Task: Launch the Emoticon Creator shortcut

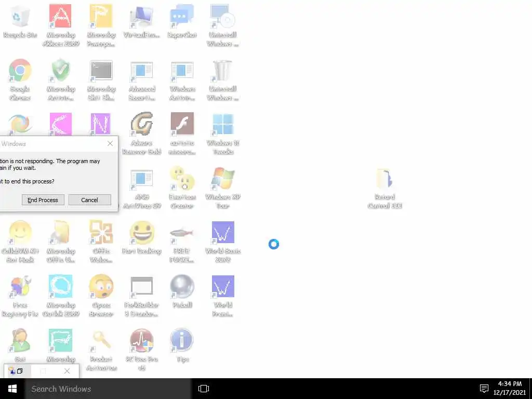Action: 182,187
